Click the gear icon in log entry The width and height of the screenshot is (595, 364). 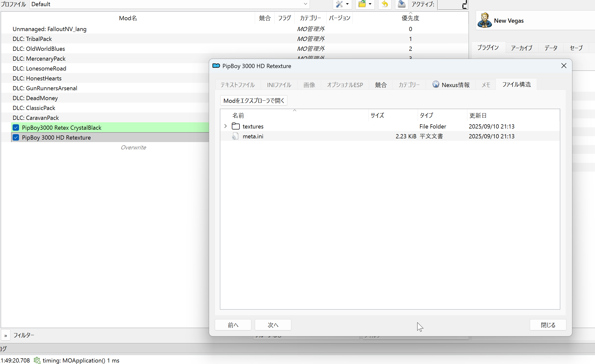[x=37, y=360]
